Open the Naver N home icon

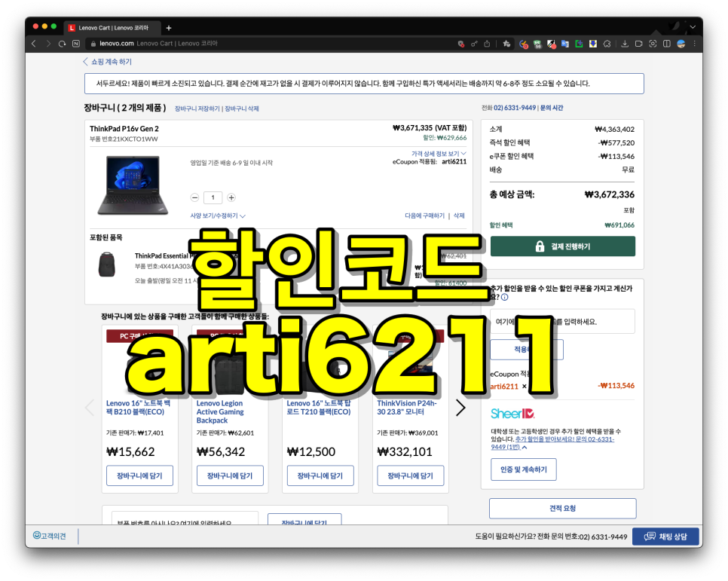click(76, 44)
